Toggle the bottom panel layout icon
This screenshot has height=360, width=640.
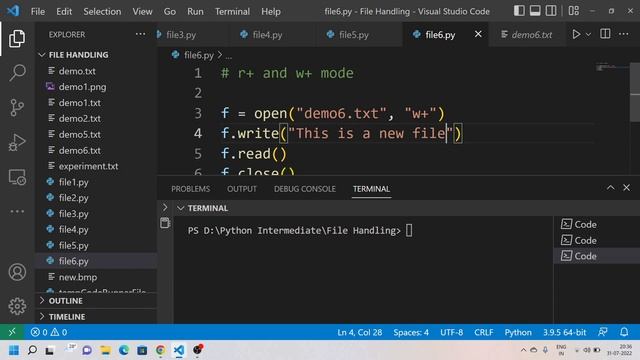(535, 11)
